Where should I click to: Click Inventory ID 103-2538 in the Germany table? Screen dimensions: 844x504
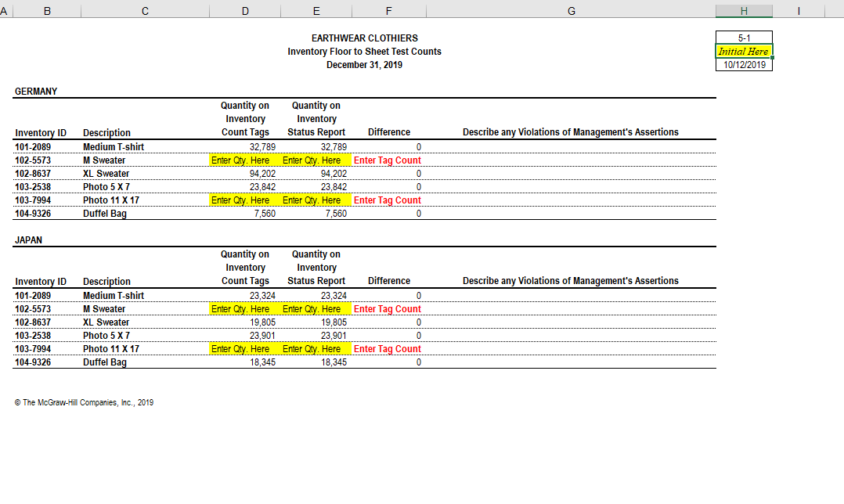click(33, 187)
